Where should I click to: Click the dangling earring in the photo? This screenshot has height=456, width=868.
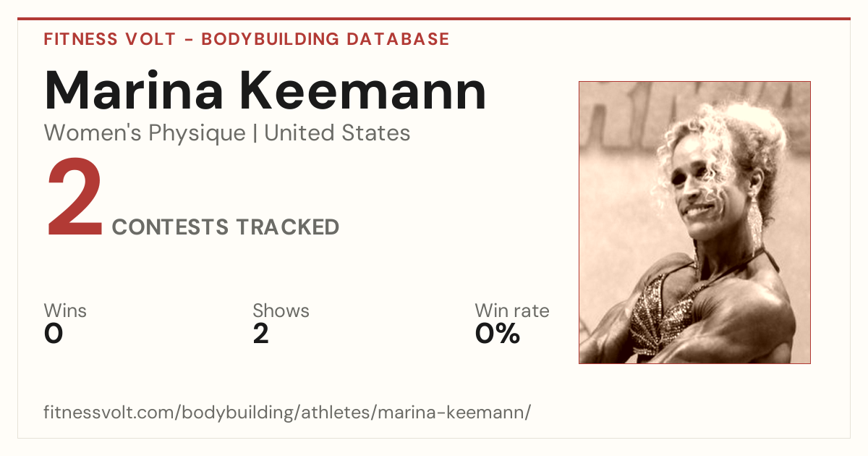757,226
